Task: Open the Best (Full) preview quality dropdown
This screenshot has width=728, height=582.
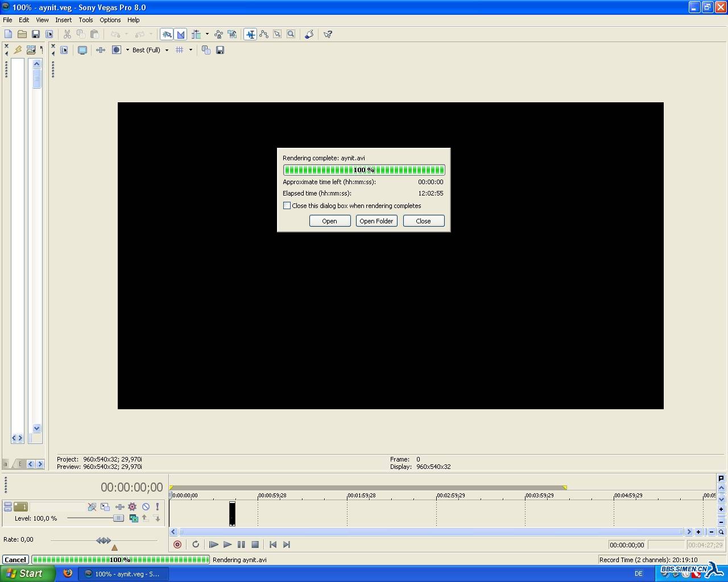Action: point(151,50)
